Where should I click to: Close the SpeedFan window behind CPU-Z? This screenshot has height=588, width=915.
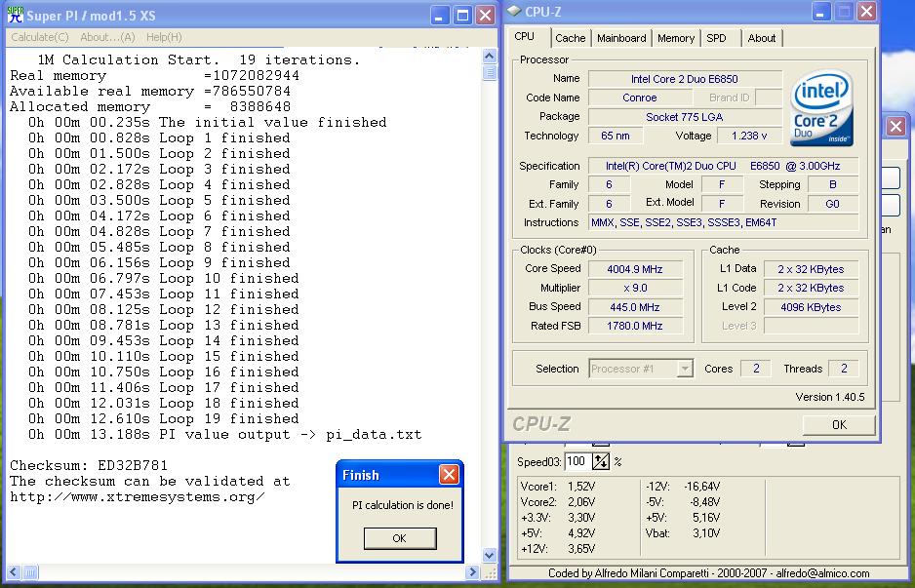895,127
